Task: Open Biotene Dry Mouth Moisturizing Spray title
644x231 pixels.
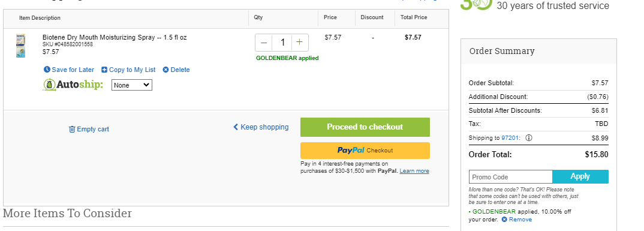Action: tap(115, 37)
